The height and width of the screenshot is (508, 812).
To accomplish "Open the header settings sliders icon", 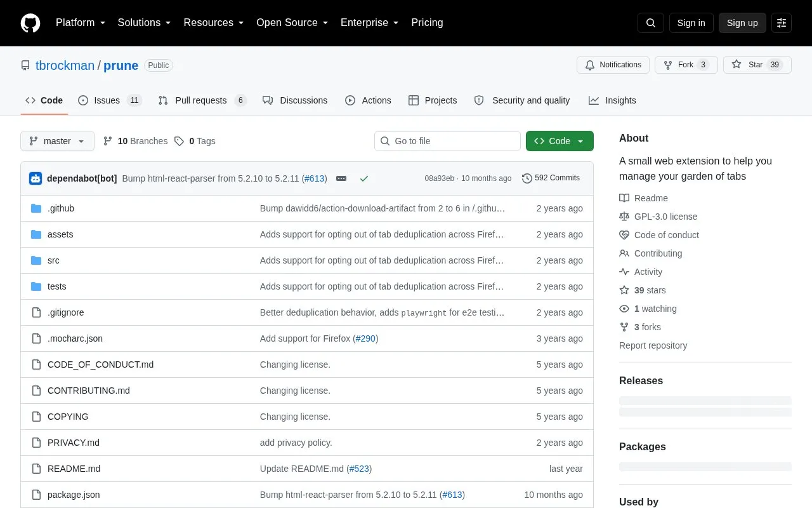I will [x=782, y=23].
